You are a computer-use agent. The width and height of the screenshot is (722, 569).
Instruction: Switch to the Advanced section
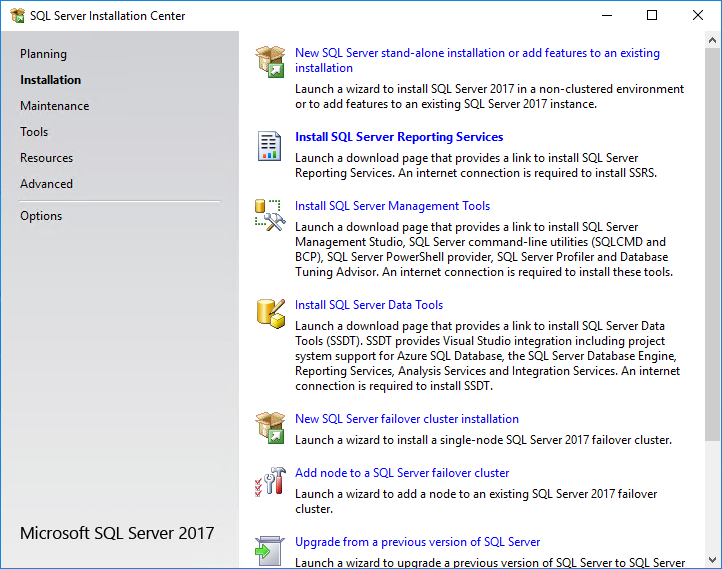tap(47, 184)
